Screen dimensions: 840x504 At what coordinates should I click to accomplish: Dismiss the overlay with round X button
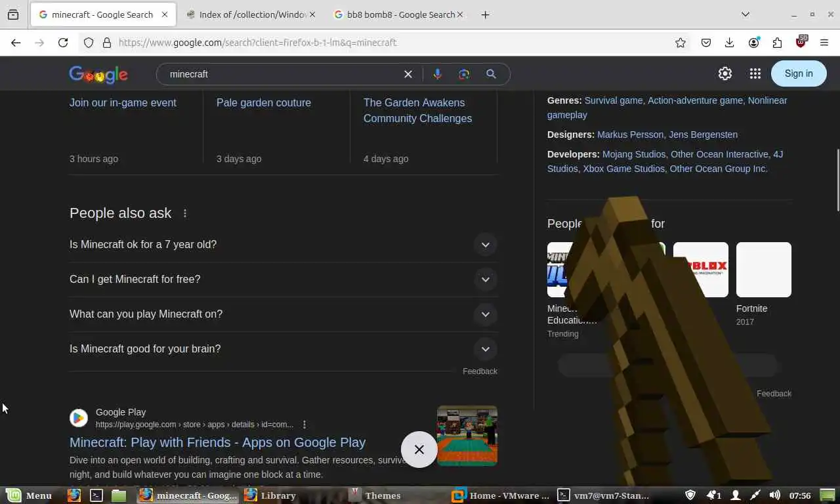[x=419, y=450]
